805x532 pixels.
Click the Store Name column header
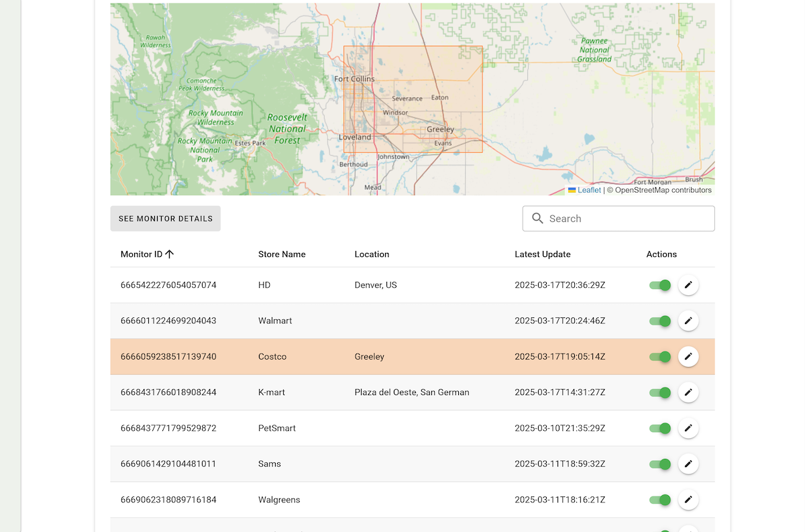point(282,254)
